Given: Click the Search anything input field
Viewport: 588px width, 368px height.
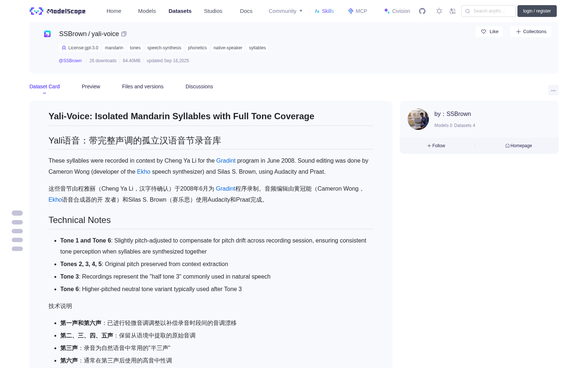Looking at the screenshot, I should (488, 11).
